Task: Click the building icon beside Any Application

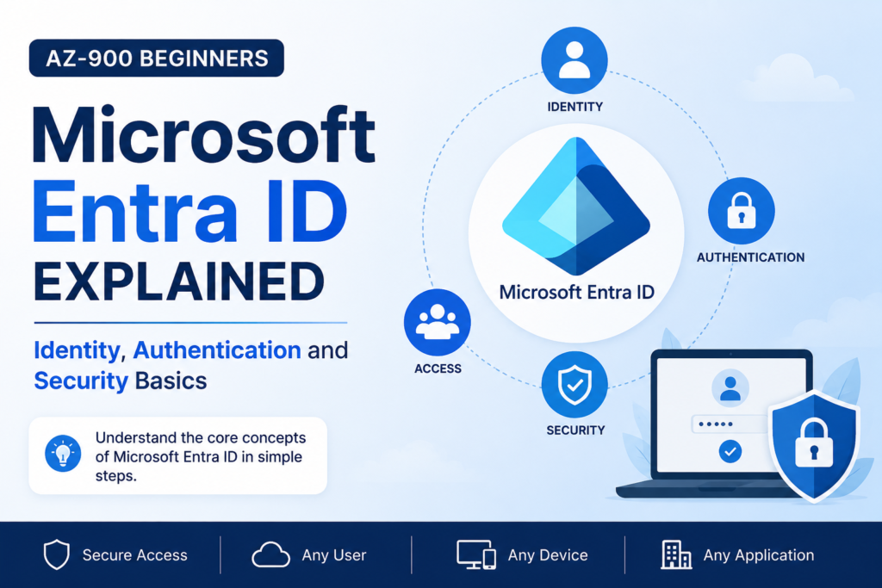Action: coord(676,554)
